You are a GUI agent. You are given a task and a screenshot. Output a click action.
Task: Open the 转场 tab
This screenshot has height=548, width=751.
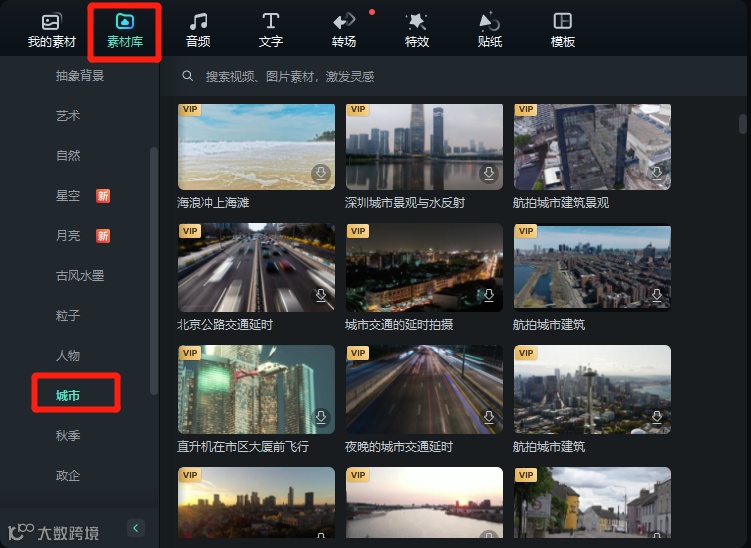(x=344, y=31)
